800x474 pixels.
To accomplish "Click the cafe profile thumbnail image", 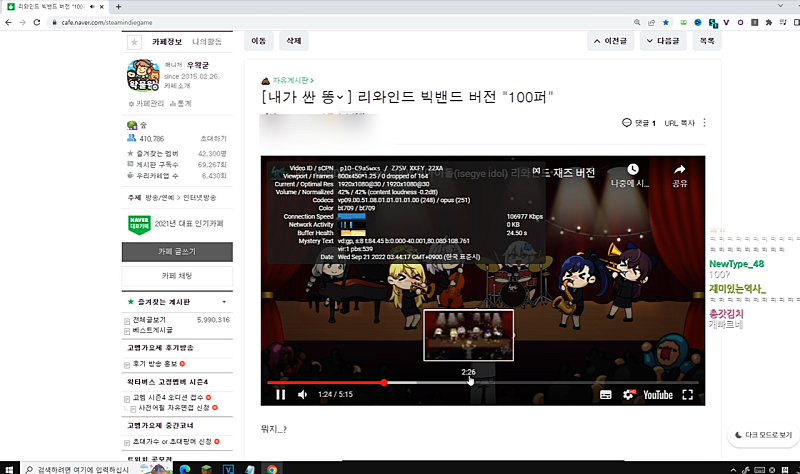I will click(x=143, y=75).
